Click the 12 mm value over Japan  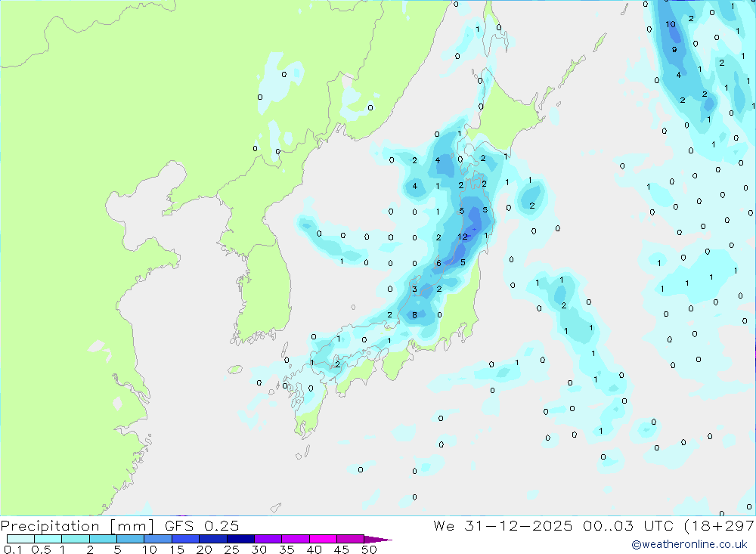463,237
